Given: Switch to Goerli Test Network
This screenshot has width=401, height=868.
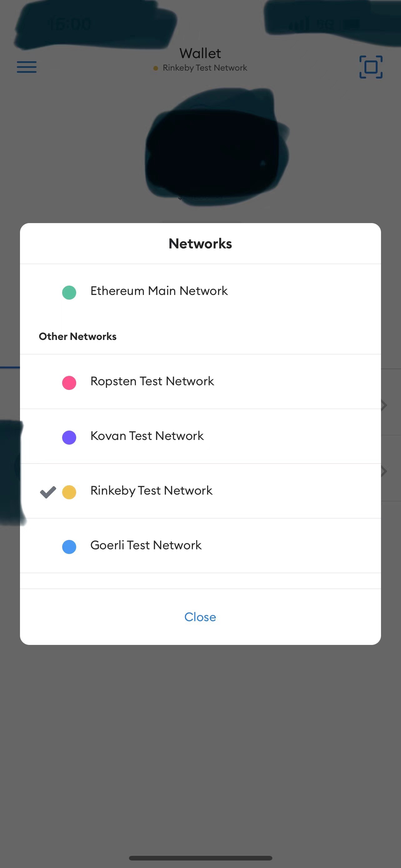Looking at the screenshot, I should [x=200, y=546].
